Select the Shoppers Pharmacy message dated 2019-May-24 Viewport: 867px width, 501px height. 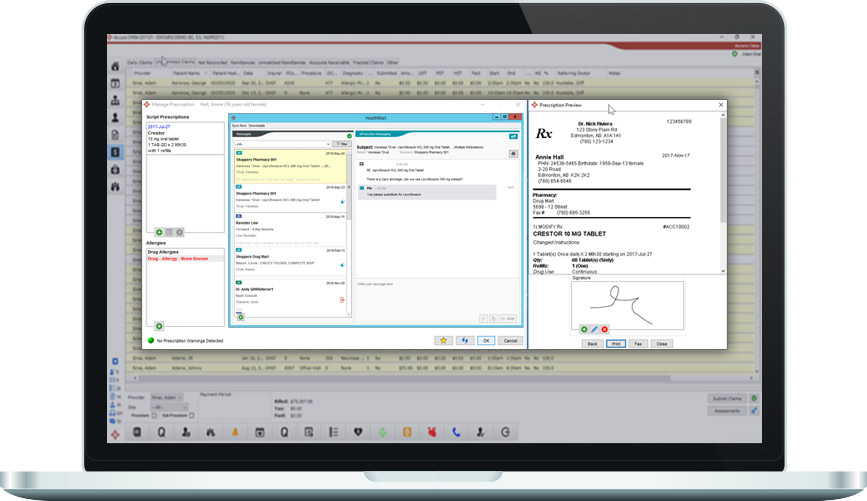(291, 166)
